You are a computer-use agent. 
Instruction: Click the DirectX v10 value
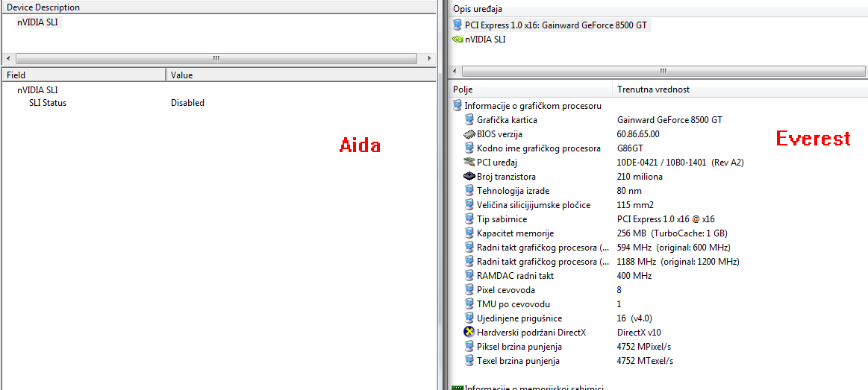[x=638, y=333]
